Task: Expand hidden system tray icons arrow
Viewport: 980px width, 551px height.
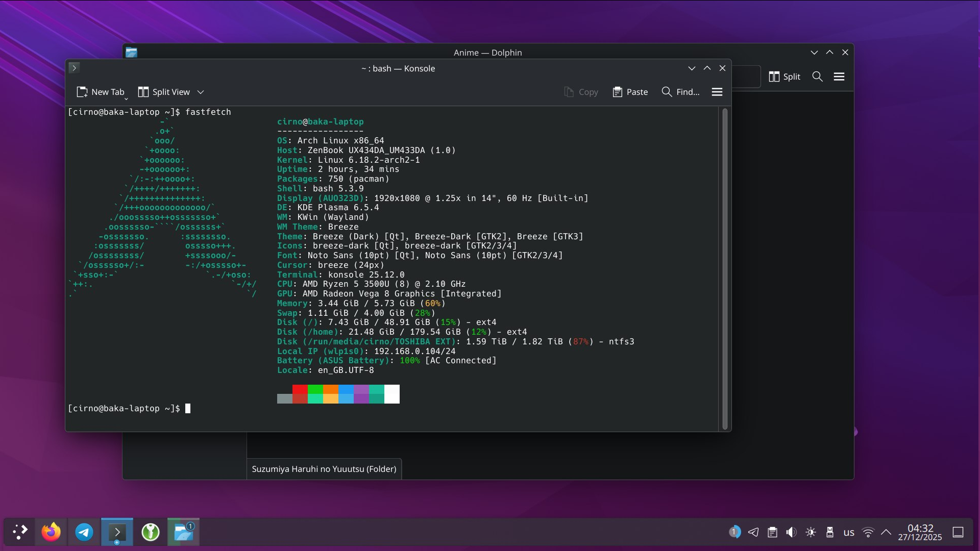Action: pos(886,532)
